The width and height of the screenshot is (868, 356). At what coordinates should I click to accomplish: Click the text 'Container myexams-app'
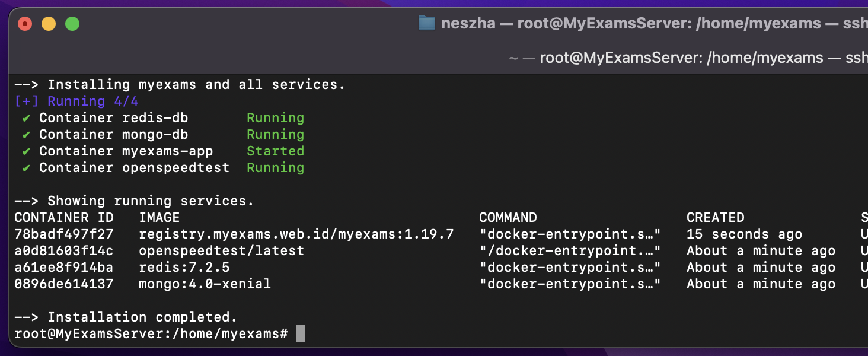(126, 151)
